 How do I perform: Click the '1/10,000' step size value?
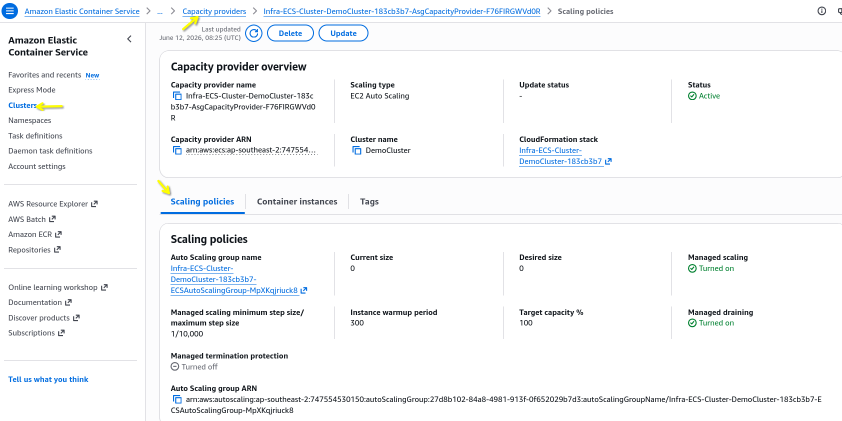coord(187,333)
